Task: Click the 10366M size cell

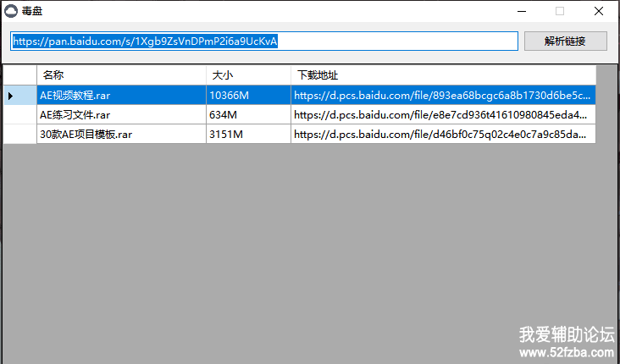Action: (x=248, y=96)
